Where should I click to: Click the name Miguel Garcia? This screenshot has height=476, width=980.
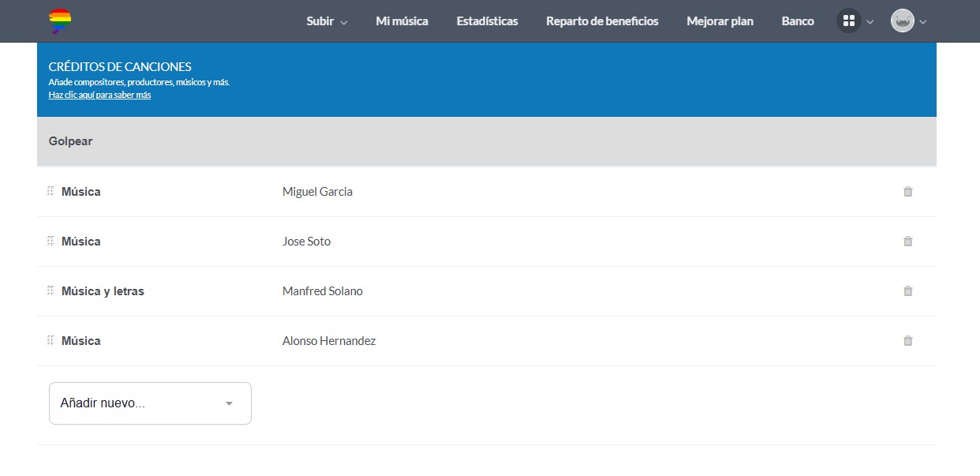coord(317,192)
